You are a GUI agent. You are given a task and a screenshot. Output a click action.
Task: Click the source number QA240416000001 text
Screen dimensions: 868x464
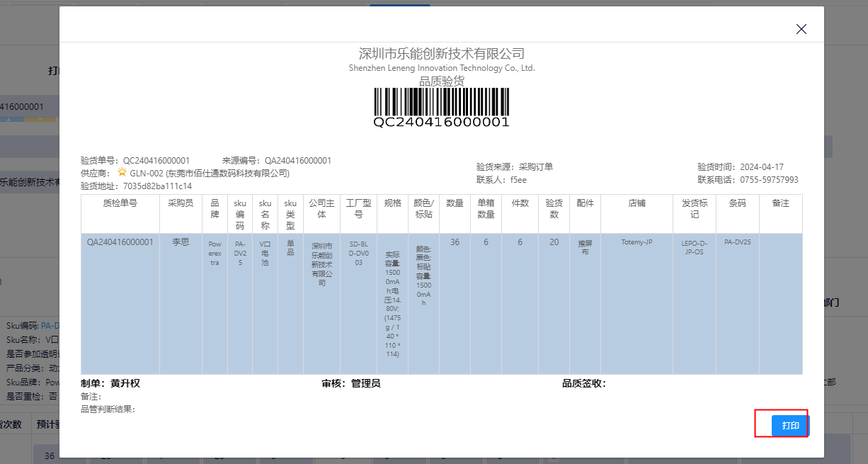point(297,161)
